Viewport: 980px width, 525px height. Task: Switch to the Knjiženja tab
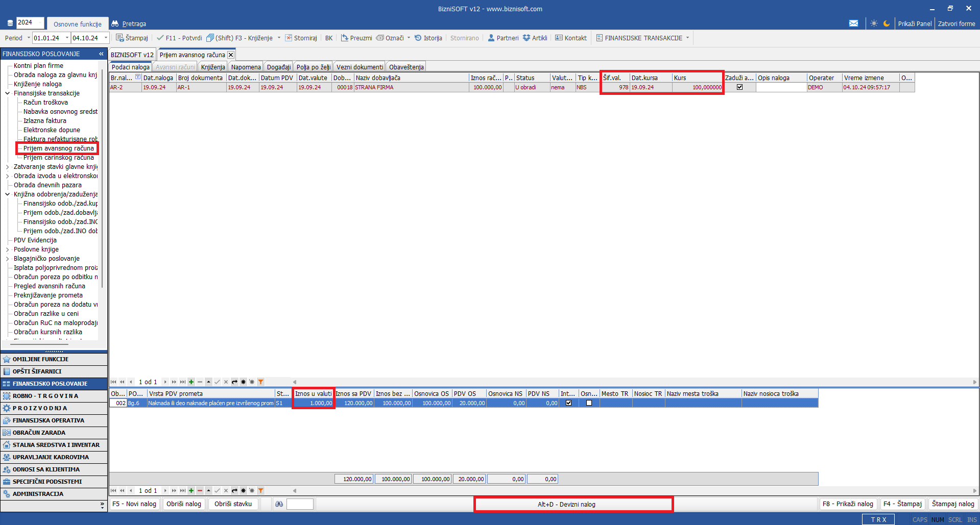[213, 67]
